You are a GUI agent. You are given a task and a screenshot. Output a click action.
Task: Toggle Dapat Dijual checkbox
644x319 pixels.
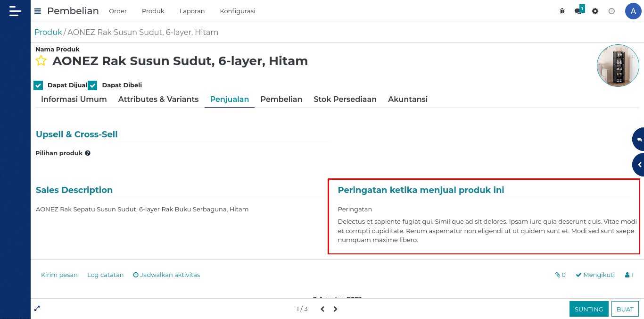pyautogui.click(x=38, y=85)
